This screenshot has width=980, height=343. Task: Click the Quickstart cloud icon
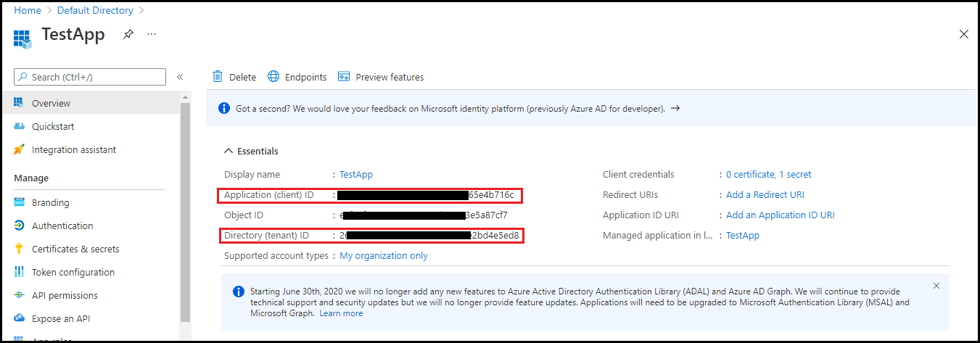(19, 126)
